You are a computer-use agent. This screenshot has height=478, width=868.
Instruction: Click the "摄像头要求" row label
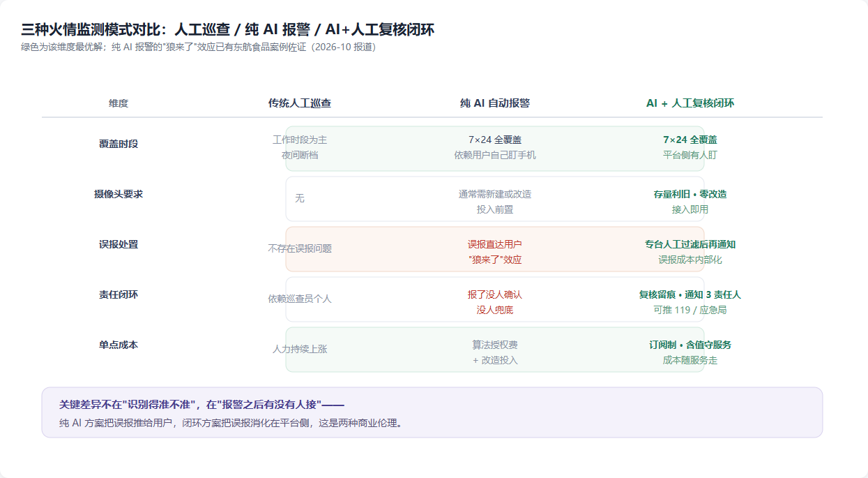pos(119,194)
